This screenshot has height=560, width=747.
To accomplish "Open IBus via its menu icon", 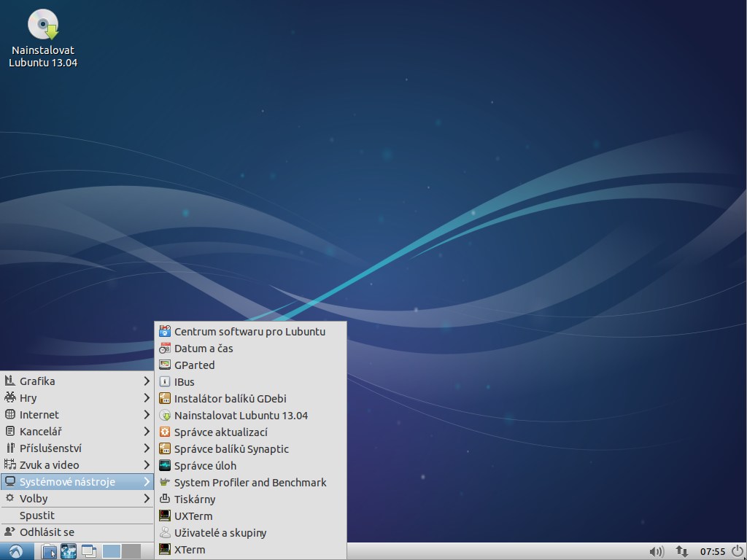I will [165, 382].
